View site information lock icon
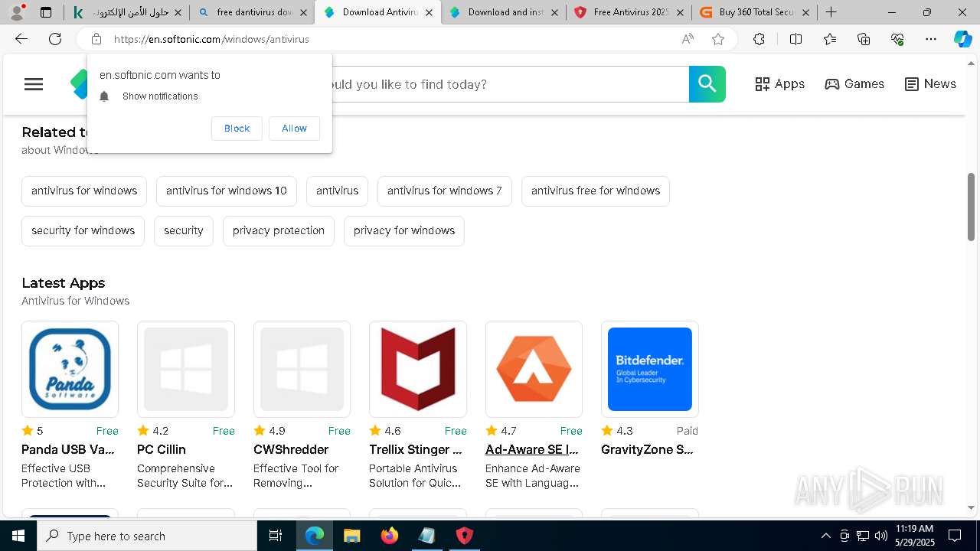Screen dimensions: 980x551 pyautogui.click(x=96, y=39)
